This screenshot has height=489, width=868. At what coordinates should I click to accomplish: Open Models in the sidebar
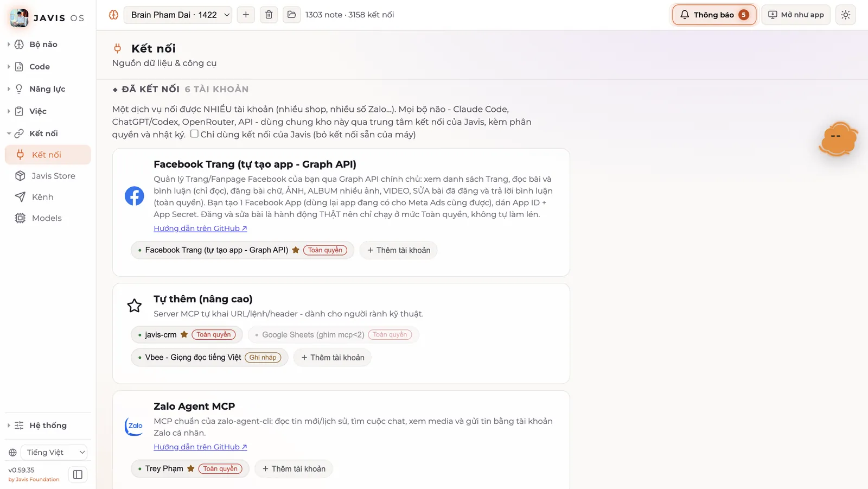tap(48, 218)
